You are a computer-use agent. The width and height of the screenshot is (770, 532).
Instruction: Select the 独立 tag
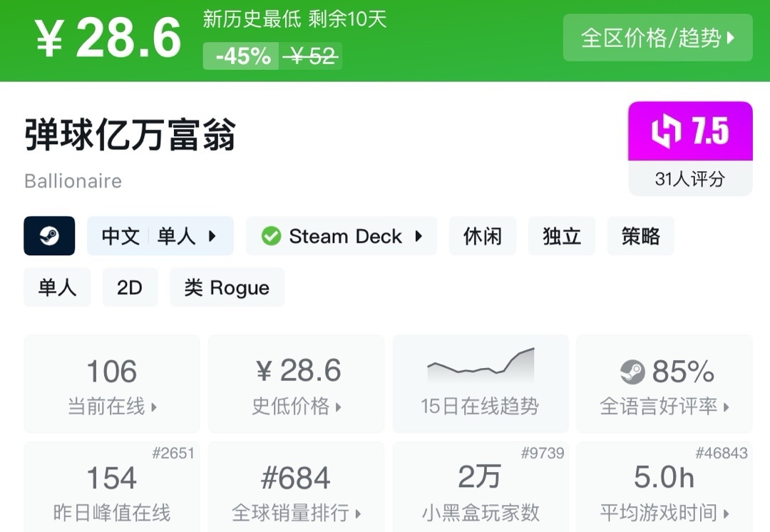pos(562,236)
